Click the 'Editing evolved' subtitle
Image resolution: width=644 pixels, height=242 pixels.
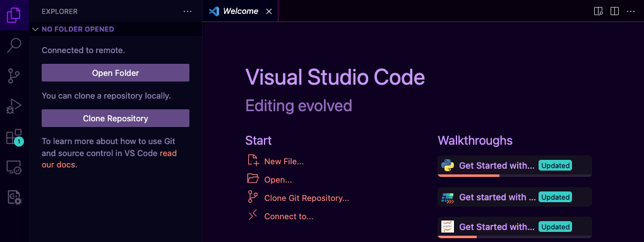tap(299, 106)
